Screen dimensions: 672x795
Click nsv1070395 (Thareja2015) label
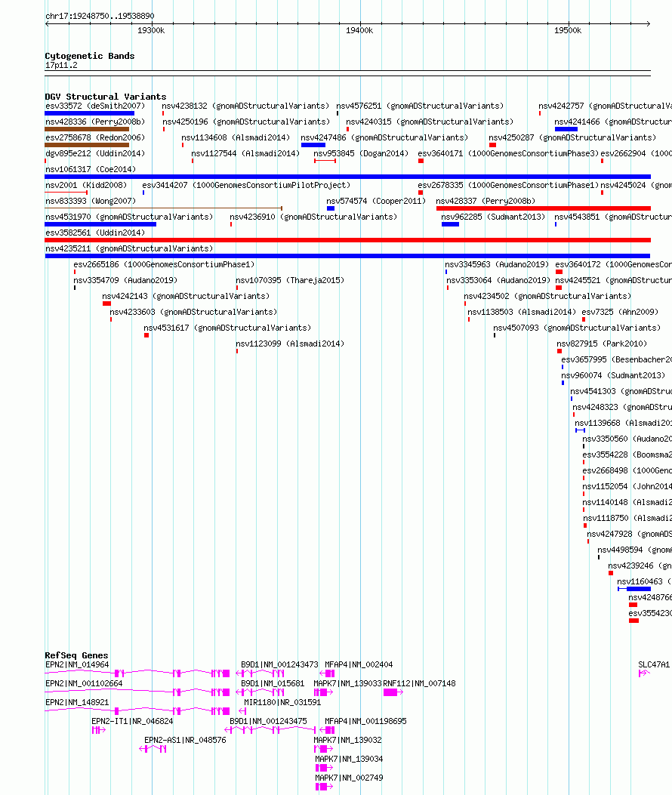point(290,280)
